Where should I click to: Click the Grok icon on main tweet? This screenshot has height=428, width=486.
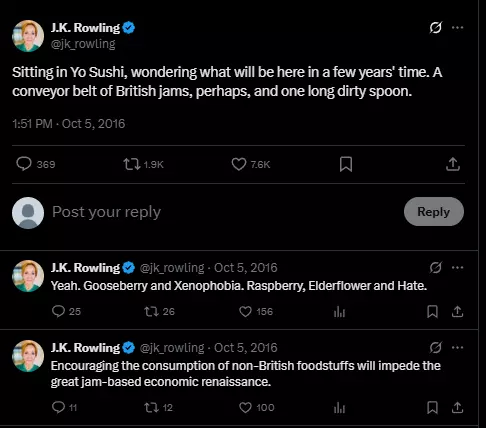point(436,28)
